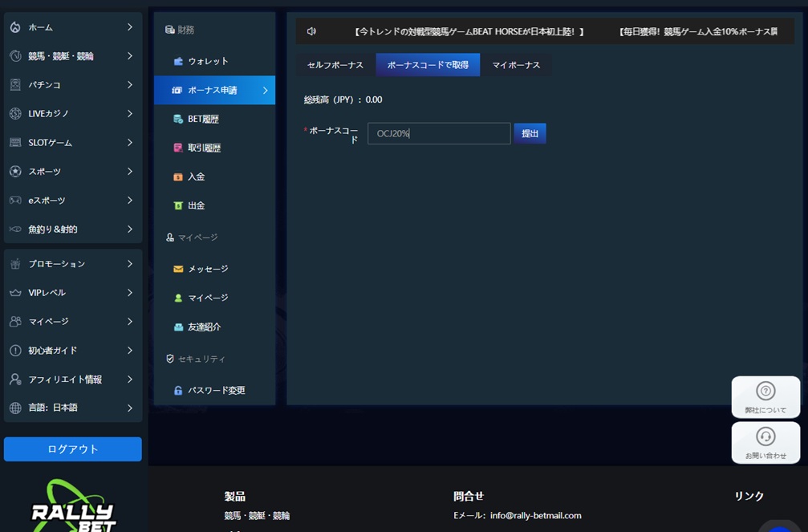Viewport: 808px width, 532px height.
Task: Open アフィリエイト情報 sidebar item
Action: pos(73,380)
